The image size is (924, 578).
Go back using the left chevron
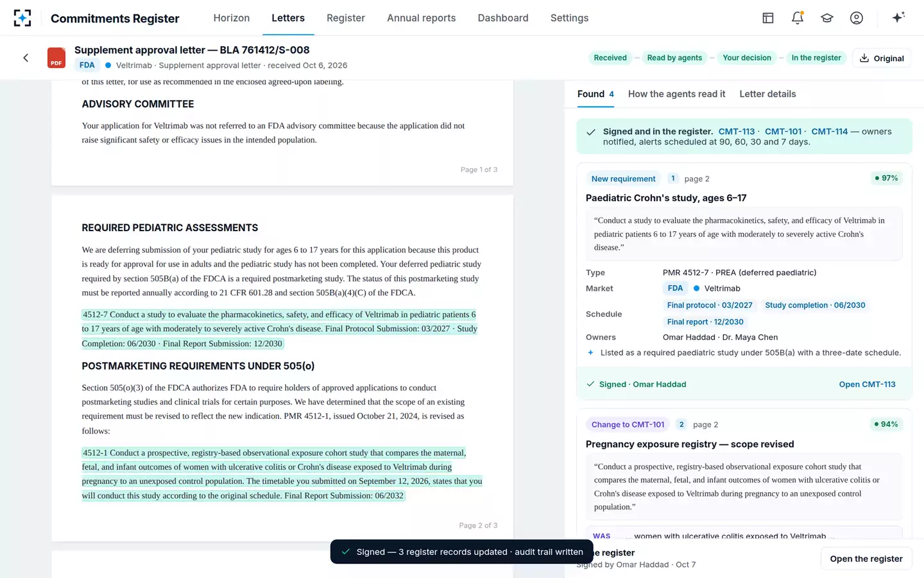(26, 58)
